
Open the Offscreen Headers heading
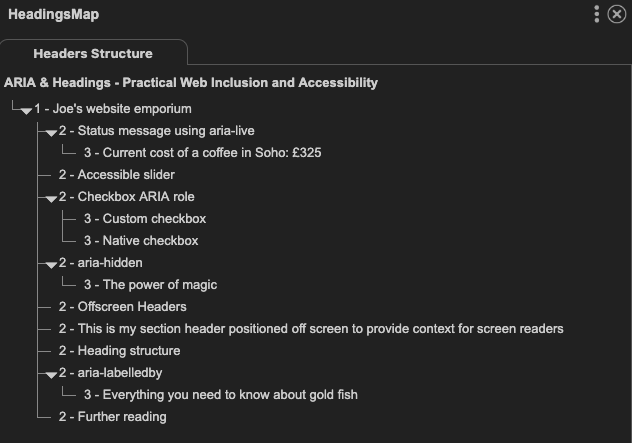point(123,307)
